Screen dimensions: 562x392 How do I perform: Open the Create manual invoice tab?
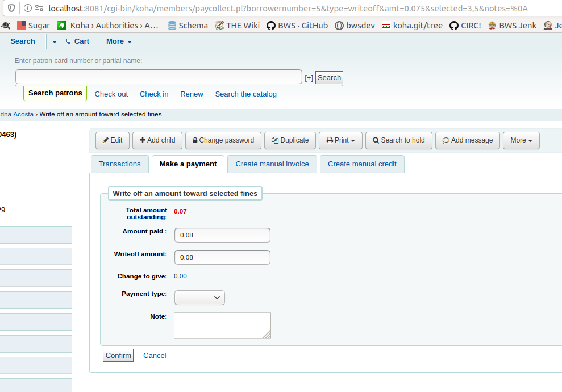pyautogui.click(x=272, y=164)
